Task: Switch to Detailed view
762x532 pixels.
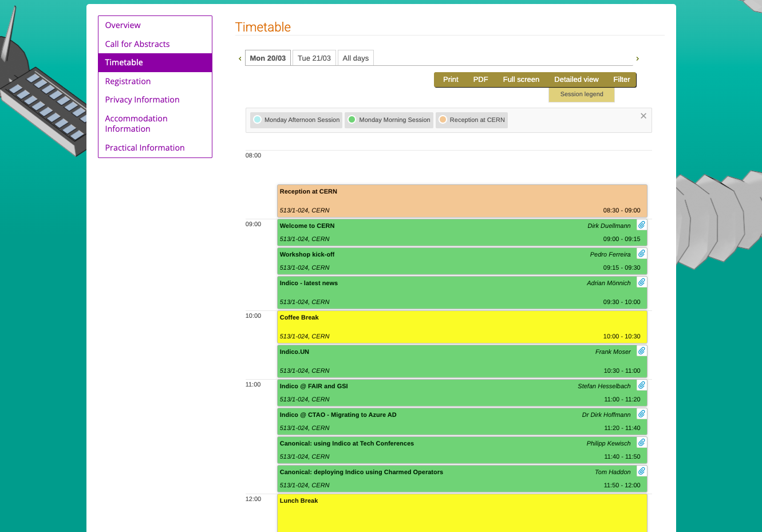Action: (x=577, y=80)
